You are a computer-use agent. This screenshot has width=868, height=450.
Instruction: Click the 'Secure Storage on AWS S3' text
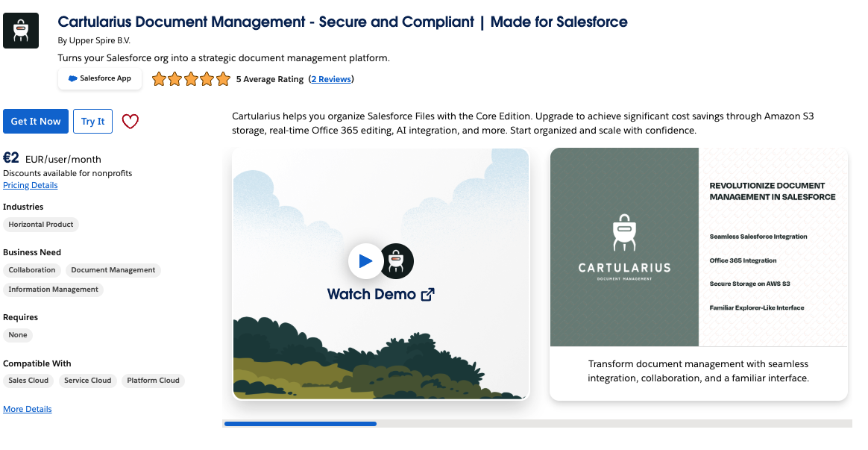(750, 284)
